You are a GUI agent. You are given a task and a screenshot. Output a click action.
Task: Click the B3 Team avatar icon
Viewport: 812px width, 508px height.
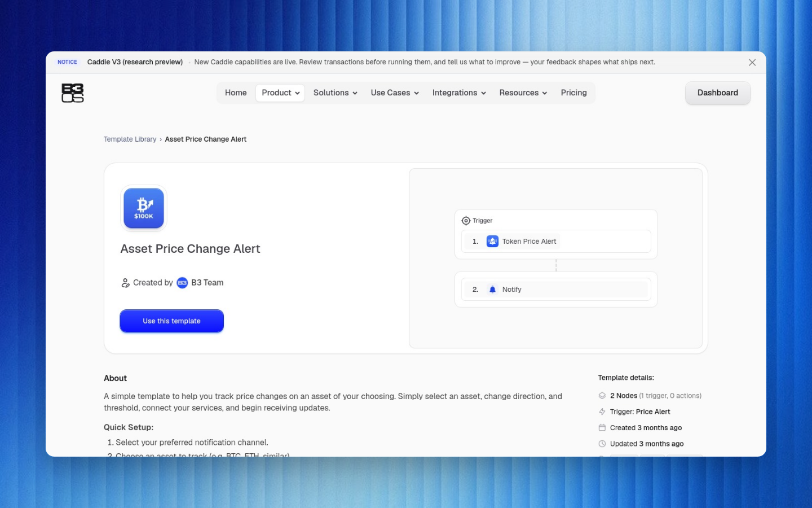(x=182, y=283)
